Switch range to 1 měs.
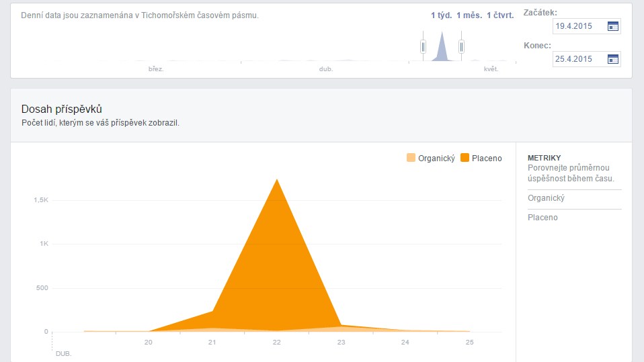The height and width of the screenshot is (362, 644). [x=467, y=15]
